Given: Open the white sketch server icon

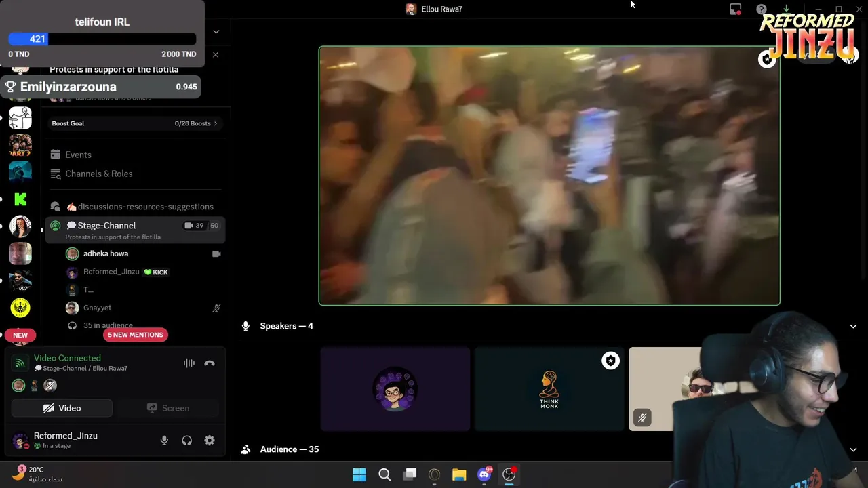Looking at the screenshot, I should pyautogui.click(x=20, y=118).
